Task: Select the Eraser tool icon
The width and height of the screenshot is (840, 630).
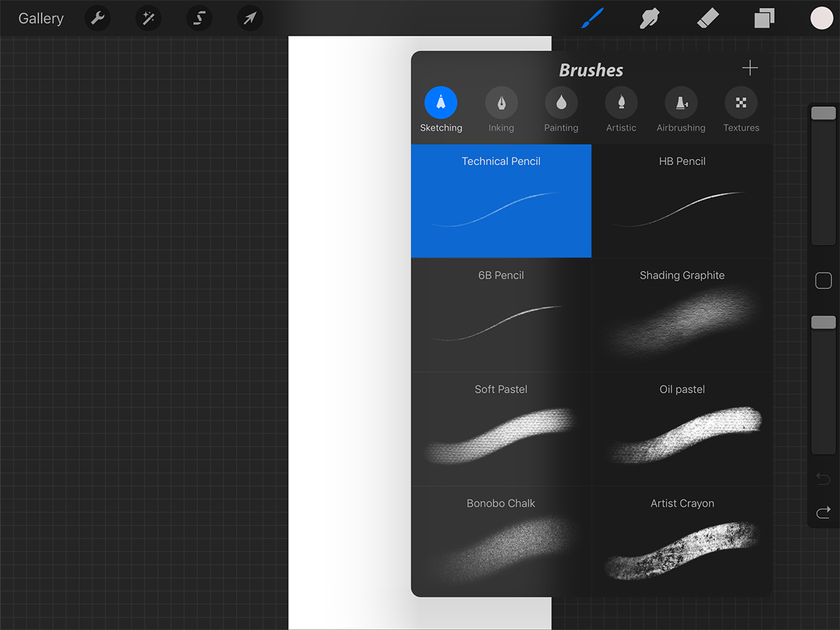Action: click(708, 18)
